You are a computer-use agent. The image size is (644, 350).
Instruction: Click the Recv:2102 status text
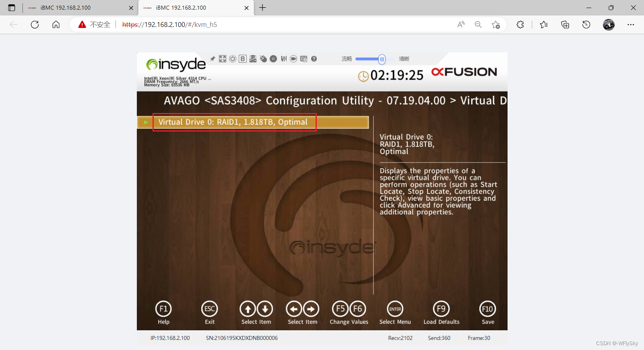[400, 338]
